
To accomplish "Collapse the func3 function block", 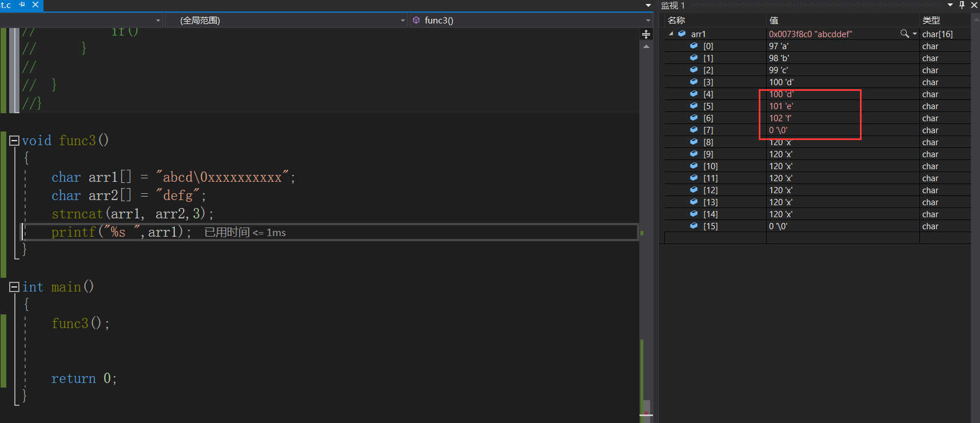I will (14, 140).
